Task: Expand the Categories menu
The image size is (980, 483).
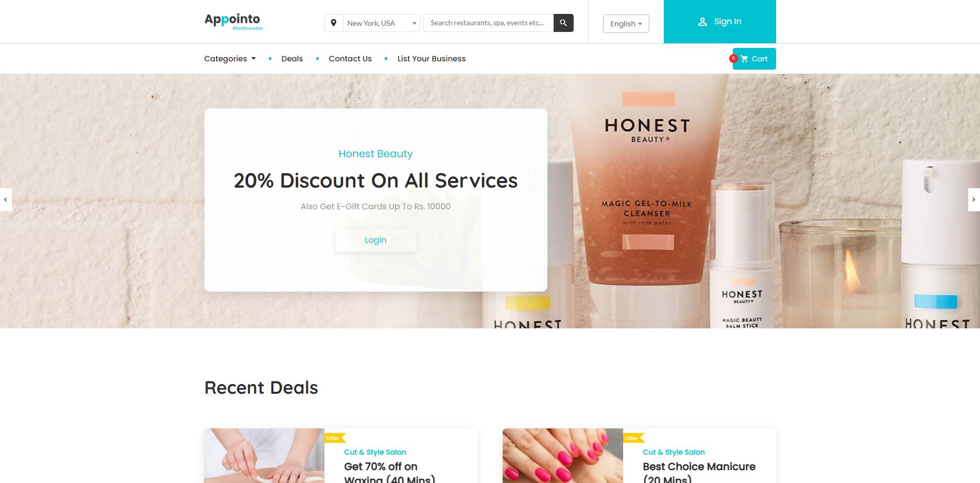Action: pos(230,59)
